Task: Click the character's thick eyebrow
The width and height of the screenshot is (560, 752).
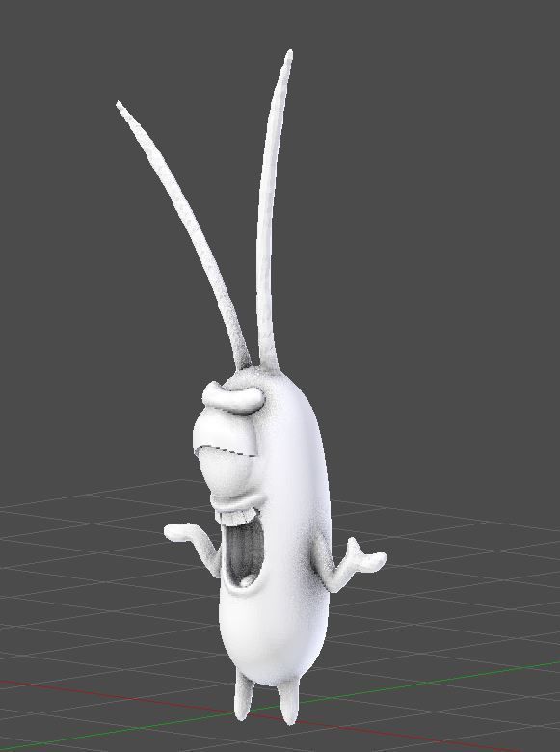Action: coord(233,397)
